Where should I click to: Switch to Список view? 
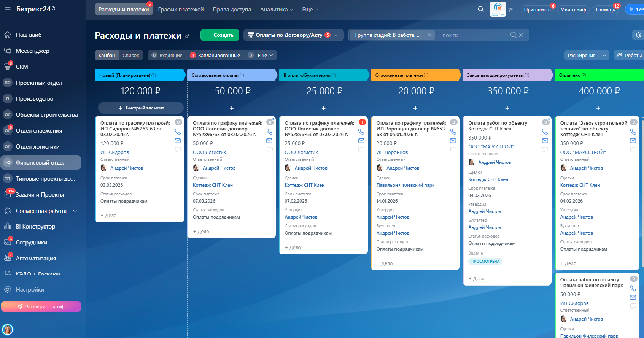point(131,56)
